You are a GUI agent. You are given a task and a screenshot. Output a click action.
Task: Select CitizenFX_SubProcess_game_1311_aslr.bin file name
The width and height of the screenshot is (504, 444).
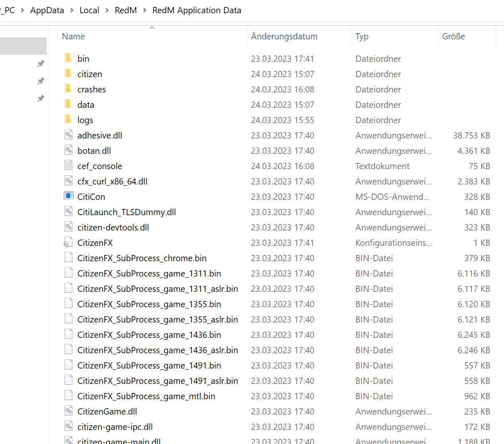158,289
